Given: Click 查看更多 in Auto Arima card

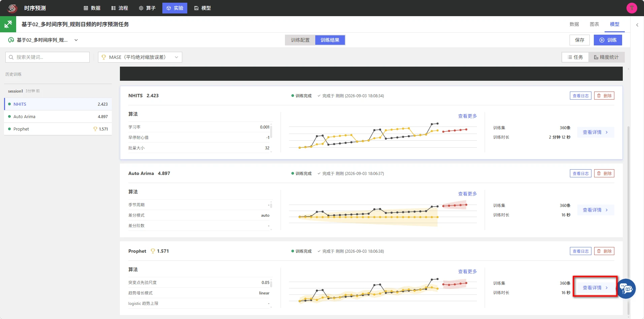Looking at the screenshot, I should click(x=468, y=194).
